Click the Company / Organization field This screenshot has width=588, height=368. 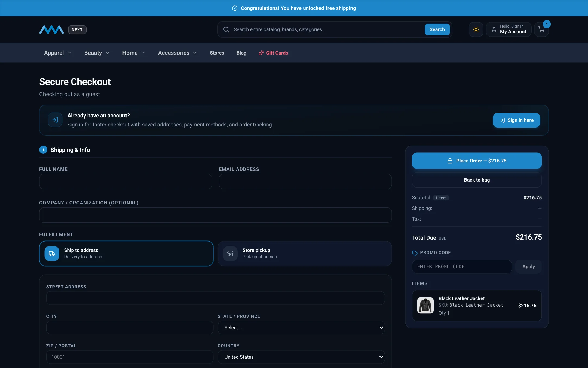[x=215, y=215]
